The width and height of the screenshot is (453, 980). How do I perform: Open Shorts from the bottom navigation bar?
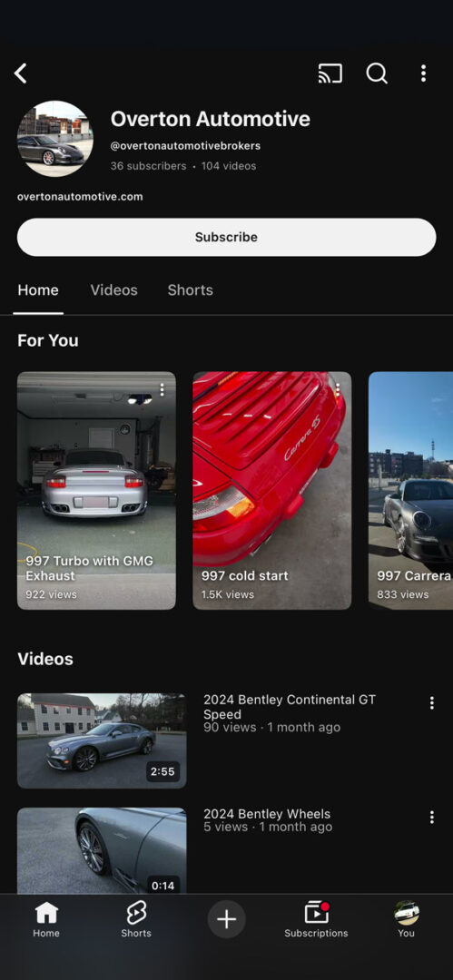coord(136,919)
